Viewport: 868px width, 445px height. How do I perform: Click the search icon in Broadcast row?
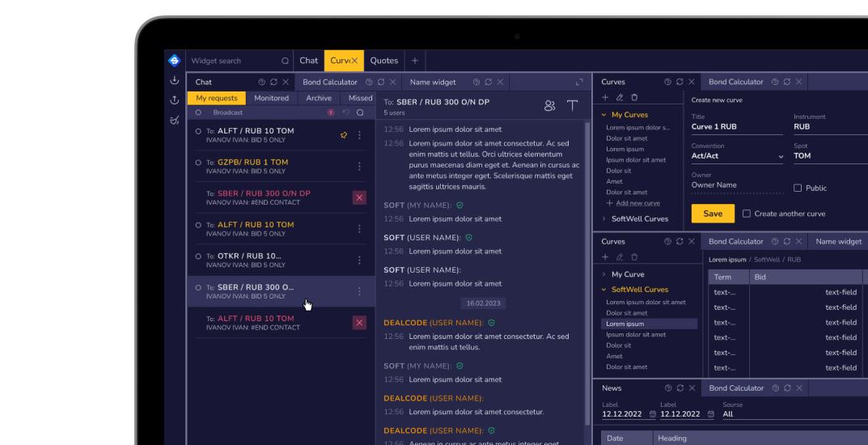(360, 112)
